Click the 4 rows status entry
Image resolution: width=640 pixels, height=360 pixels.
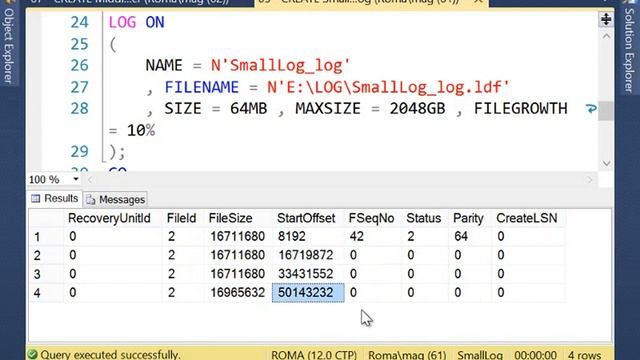[x=584, y=354]
